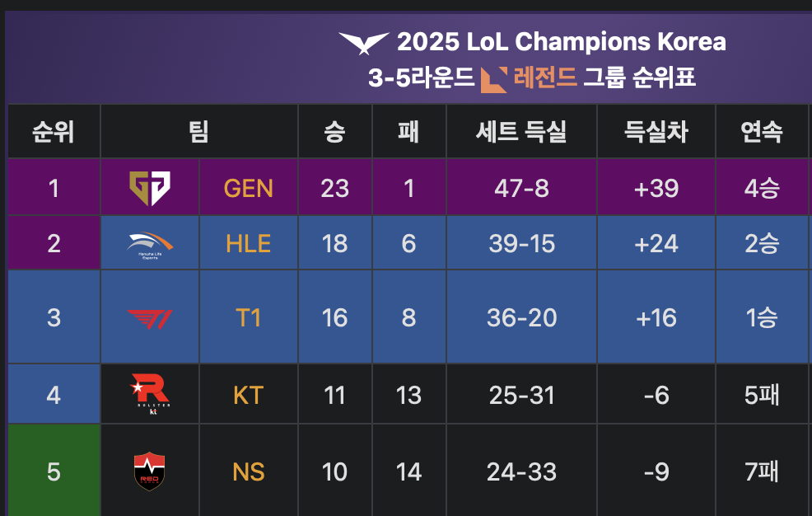This screenshot has height=516, width=812.
Task: Click the KT Rolster logo
Action: (150, 394)
